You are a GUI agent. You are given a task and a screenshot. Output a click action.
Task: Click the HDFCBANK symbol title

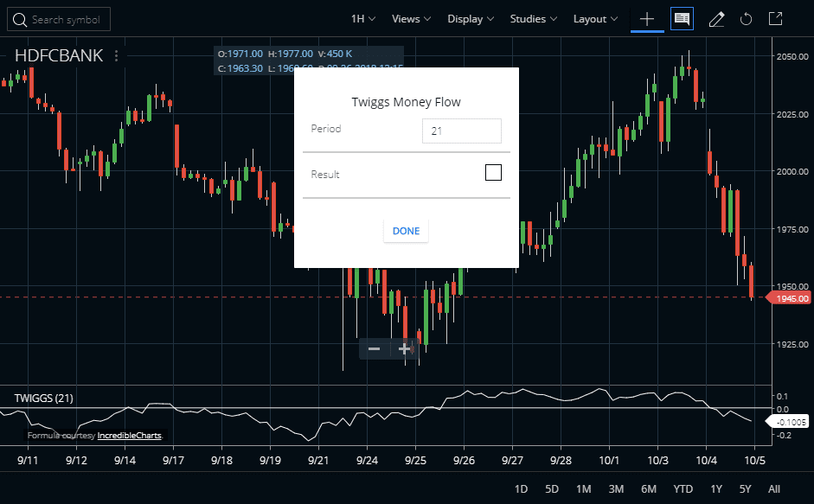[x=59, y=55]
